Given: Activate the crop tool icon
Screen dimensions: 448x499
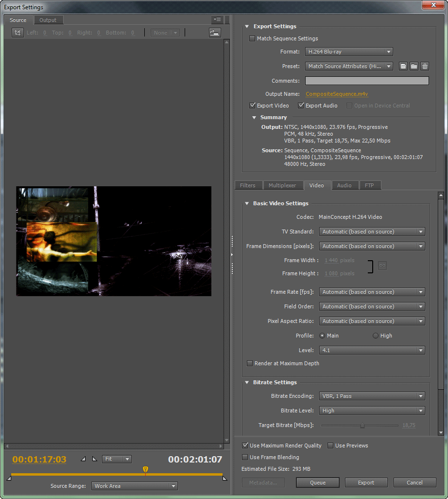Looking at the screenshot, I should 17,33.
